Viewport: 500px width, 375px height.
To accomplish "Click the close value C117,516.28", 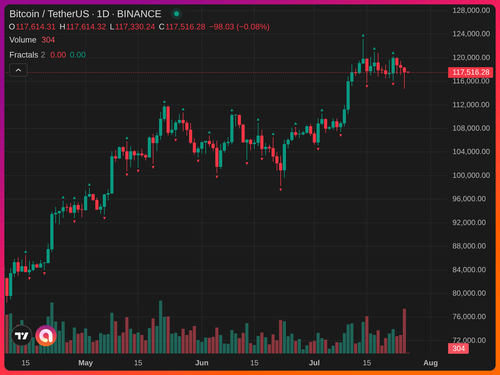I will point(182,27).
